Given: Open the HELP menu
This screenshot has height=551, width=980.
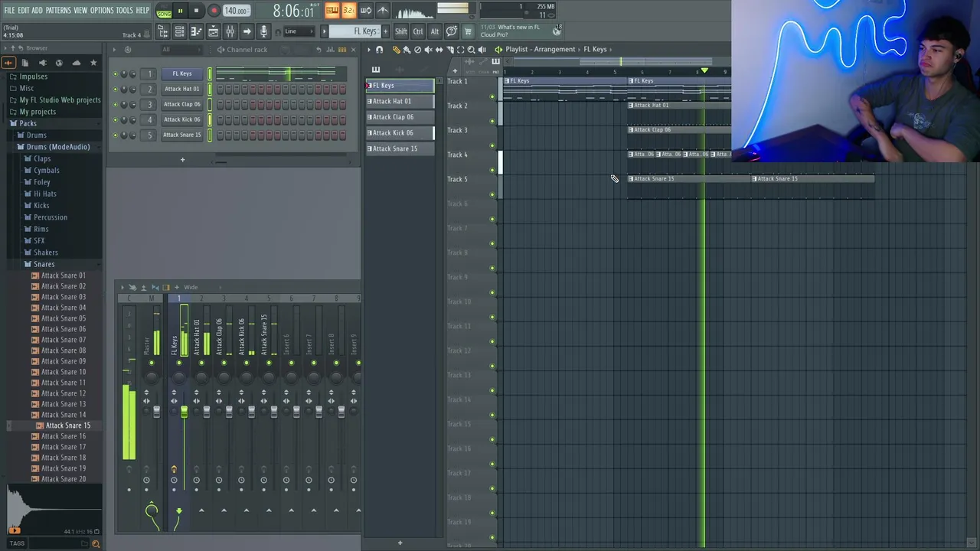Looking at the screenshot, I should click(x=142, y=10).
